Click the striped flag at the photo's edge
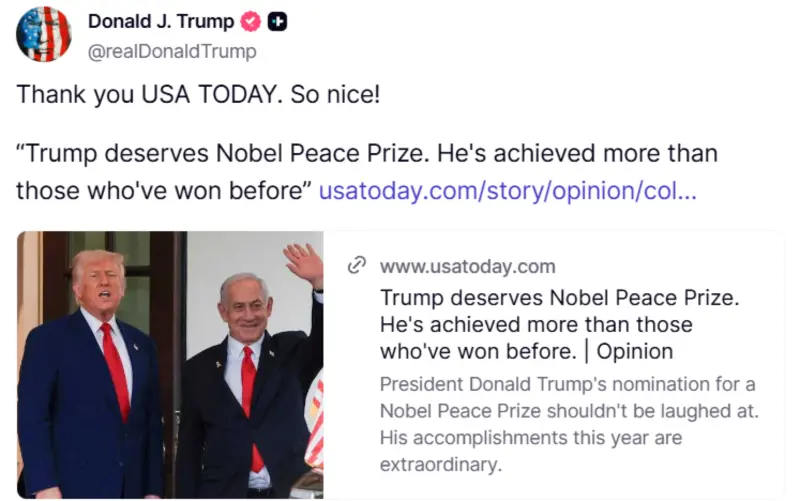 314,421
